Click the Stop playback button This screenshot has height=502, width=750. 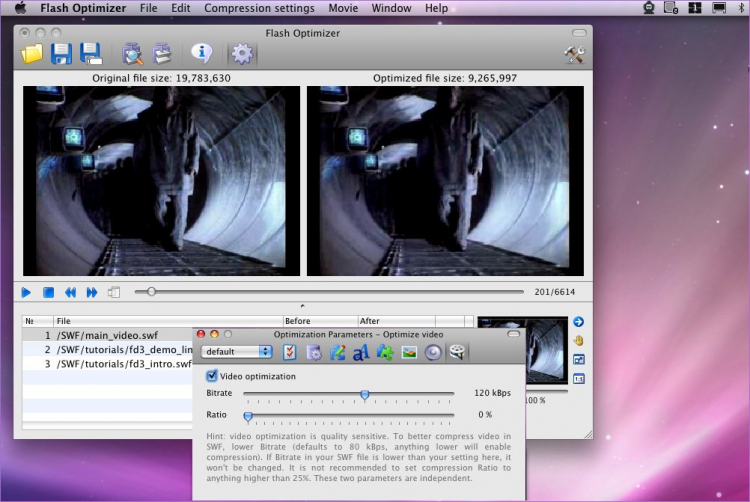tap(48, 292)
